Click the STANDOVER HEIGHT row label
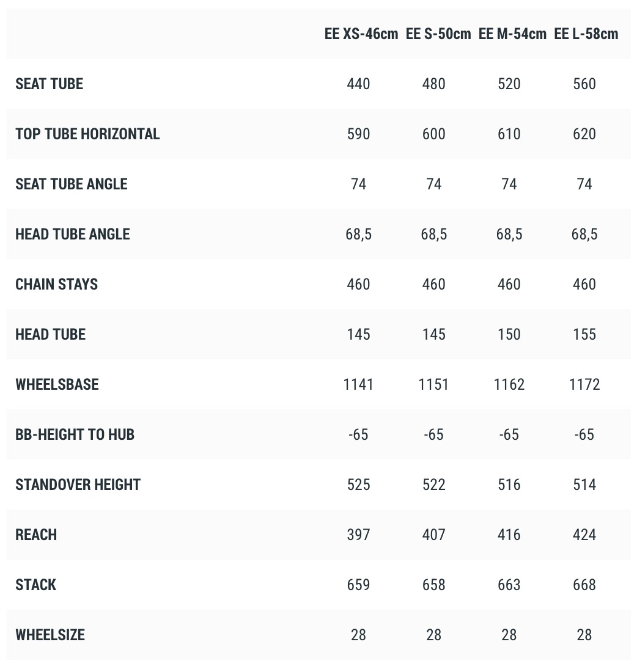The image size is (637, 672). [78, 485]
